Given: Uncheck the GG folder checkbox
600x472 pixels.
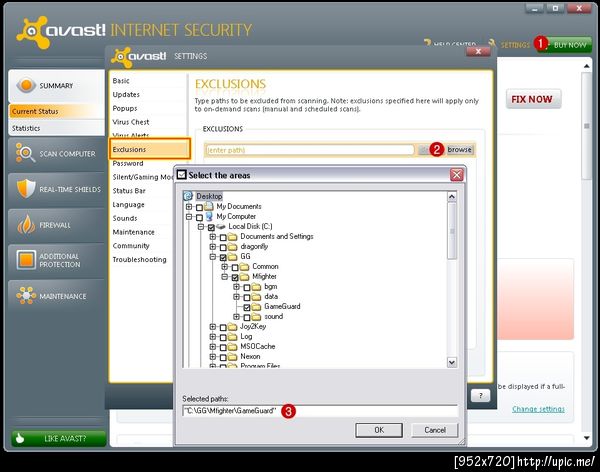Looking at the screenshot, I should click(x=223, y=257).
